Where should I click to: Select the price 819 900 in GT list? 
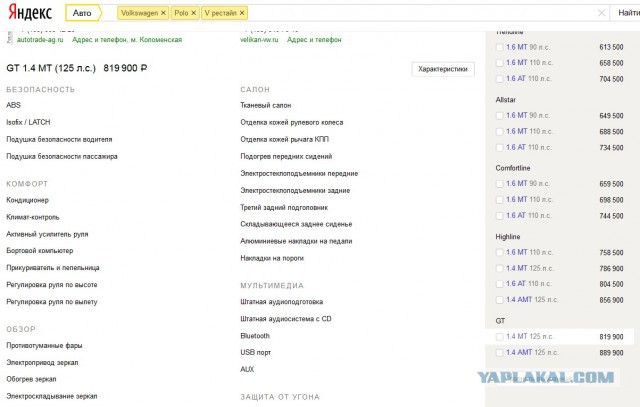click(x=611, y=337)
